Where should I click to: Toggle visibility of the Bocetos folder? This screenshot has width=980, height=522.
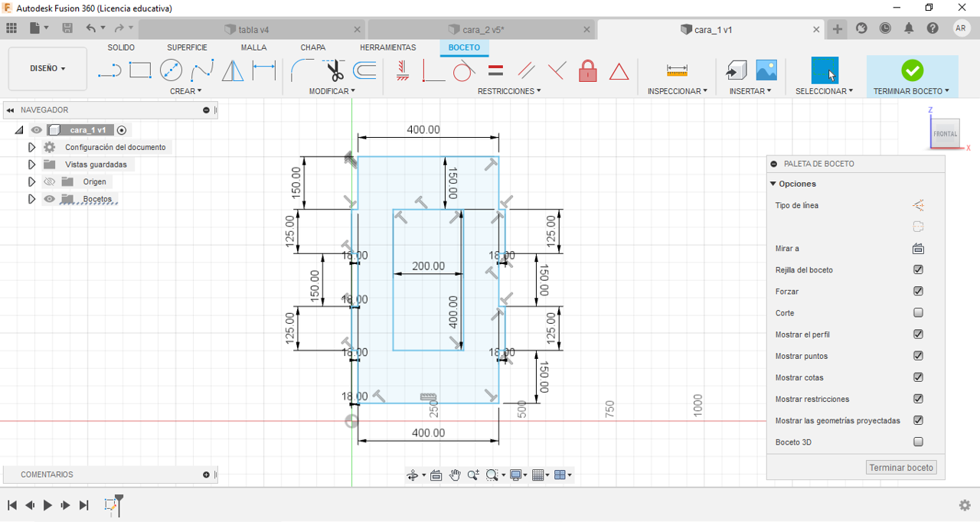pos(50,199)
